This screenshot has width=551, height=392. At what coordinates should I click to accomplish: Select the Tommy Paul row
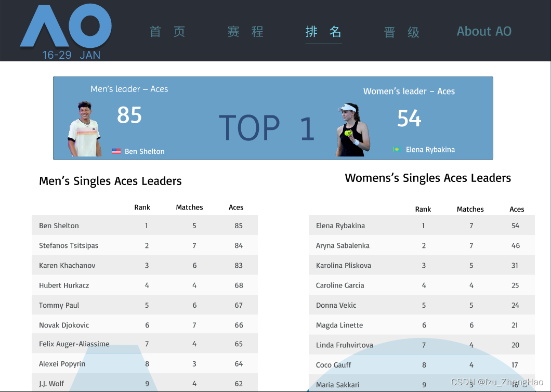click(x=145, y=305)
